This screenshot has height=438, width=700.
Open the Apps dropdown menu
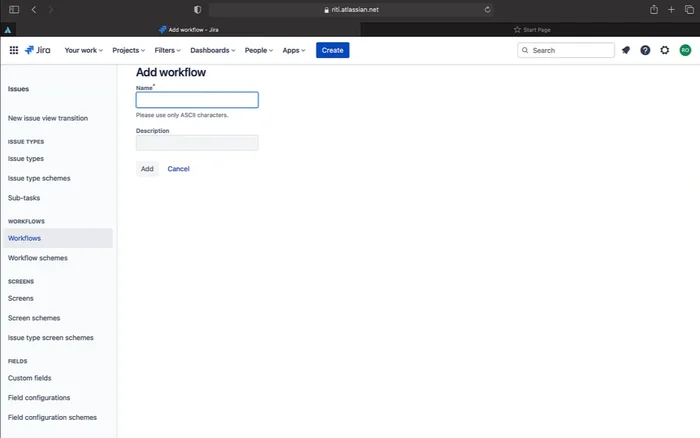[294, 50]
